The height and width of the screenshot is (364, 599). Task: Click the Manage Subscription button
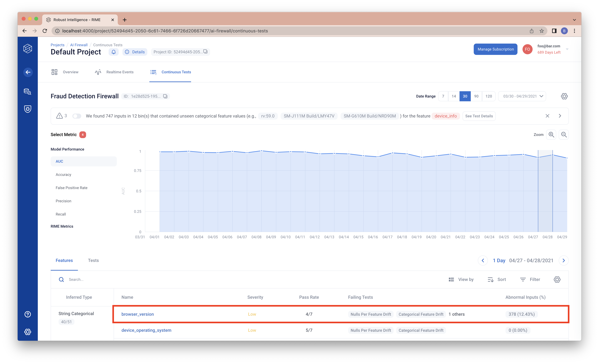pos(495,49)
